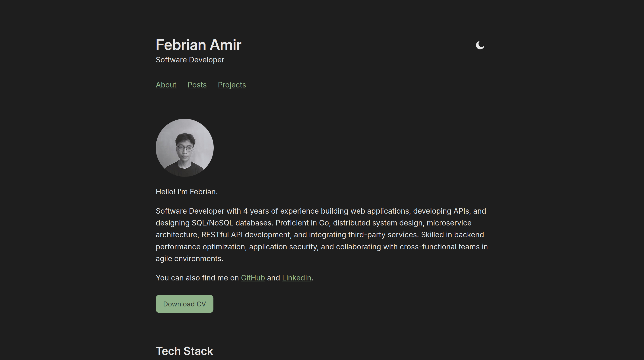This screenshot has height=360, width=644.
Task: Open the GitHub profile link
Action: (253, 278)
